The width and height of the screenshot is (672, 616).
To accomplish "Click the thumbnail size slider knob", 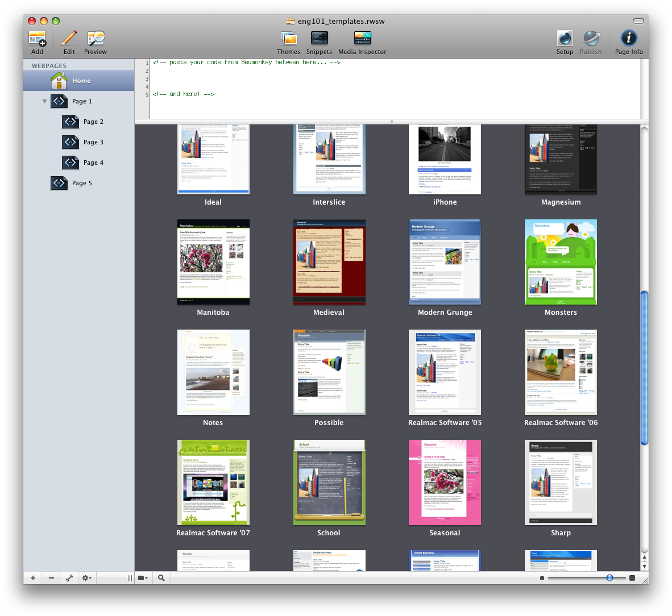I will [609, 578].
